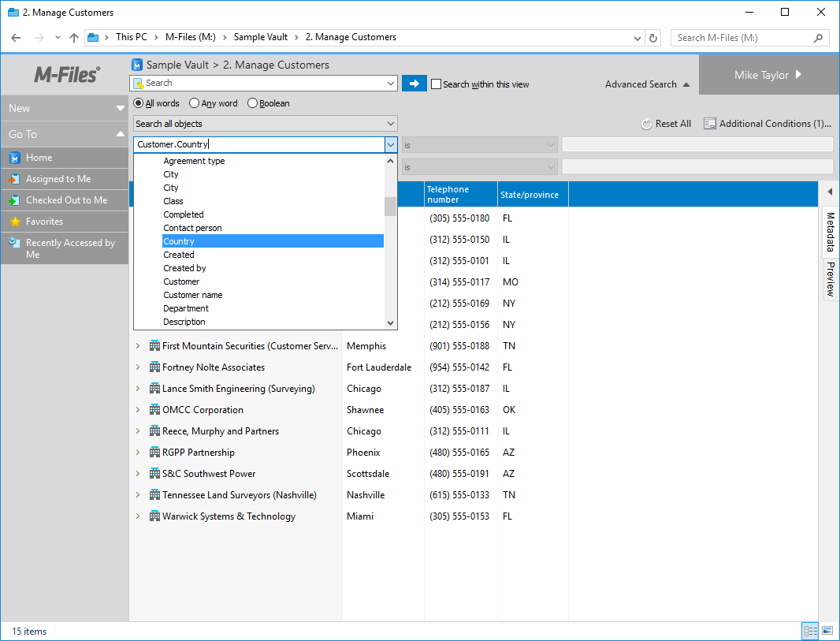Choose Description in the property list

coord(273,322)
